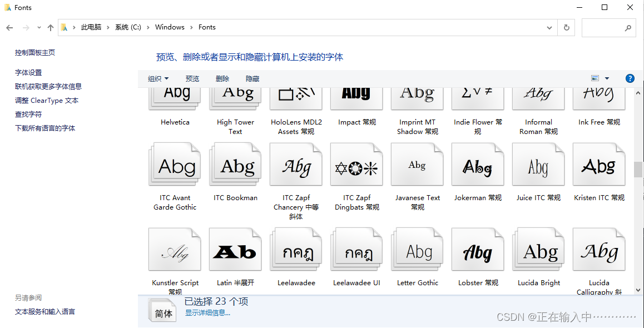This screenshot has width=644, height=328.
Task: Go up one folder level
Action: point(51,27)
